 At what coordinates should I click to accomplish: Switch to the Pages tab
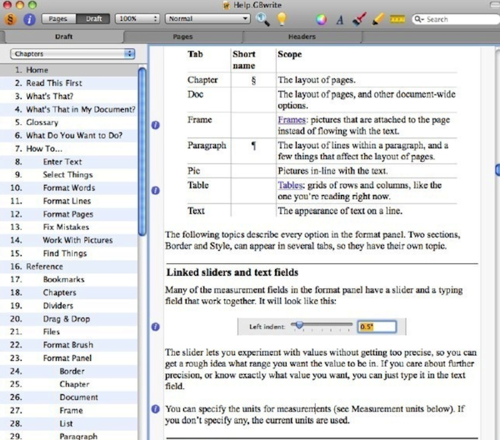pos(183,36)
